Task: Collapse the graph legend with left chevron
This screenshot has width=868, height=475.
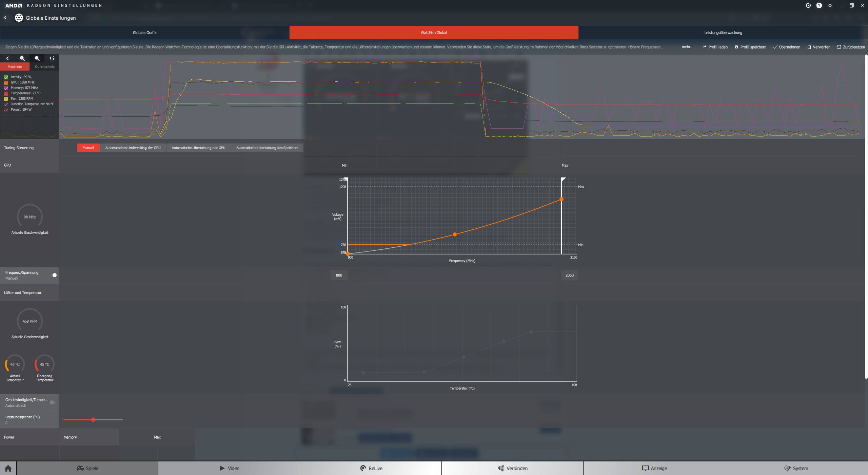Action: click(7, 58)
